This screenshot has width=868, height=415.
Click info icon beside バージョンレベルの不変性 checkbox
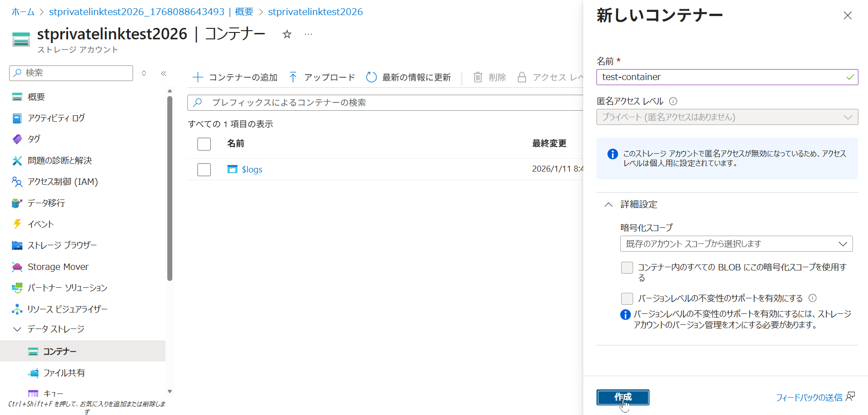(812, 298)
